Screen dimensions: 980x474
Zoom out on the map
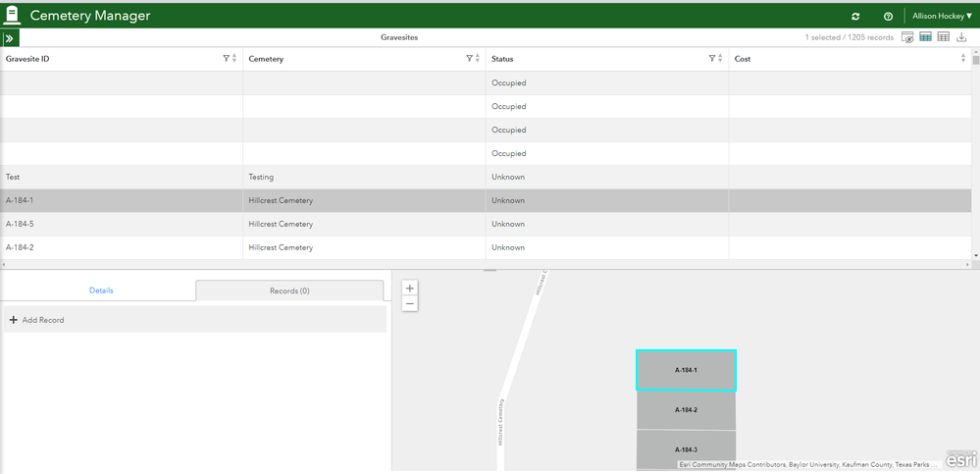point(409,304)
